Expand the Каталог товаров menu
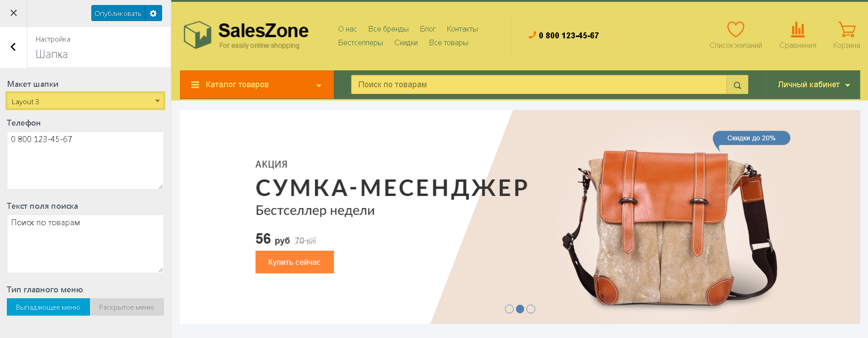 coord(257,84)
